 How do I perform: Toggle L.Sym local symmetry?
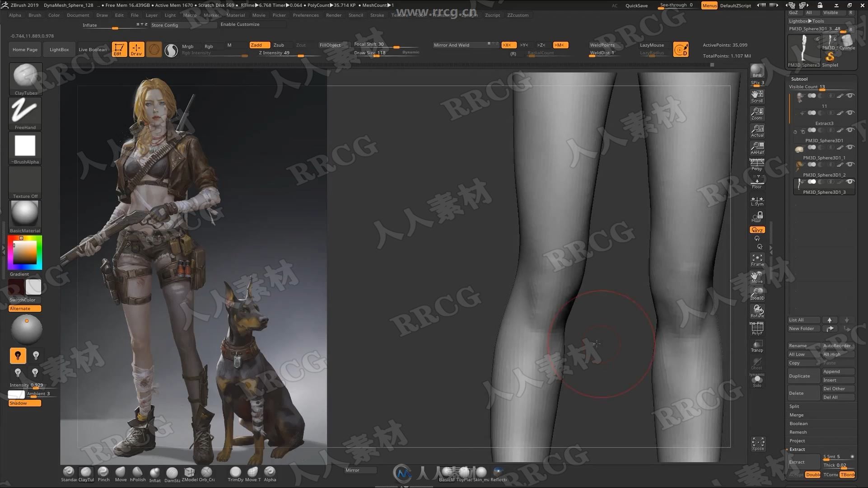[757, 201]
